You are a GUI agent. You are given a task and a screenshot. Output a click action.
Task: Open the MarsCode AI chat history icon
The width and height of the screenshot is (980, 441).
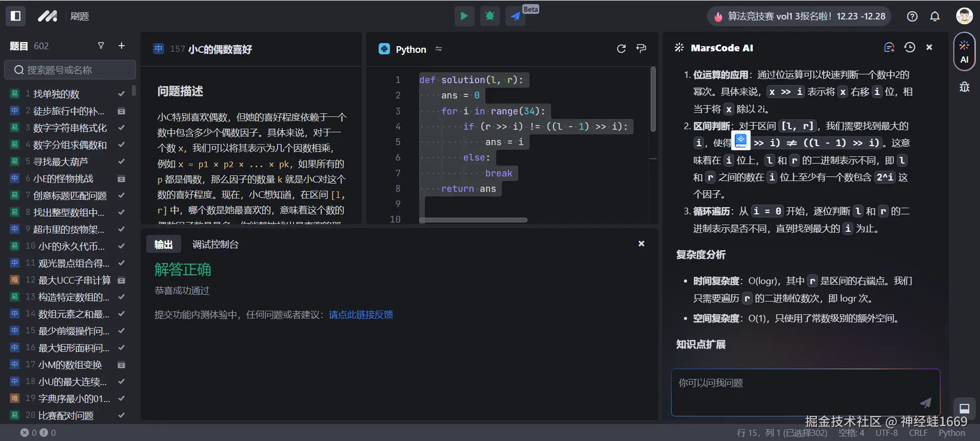(x=909, y=47)
